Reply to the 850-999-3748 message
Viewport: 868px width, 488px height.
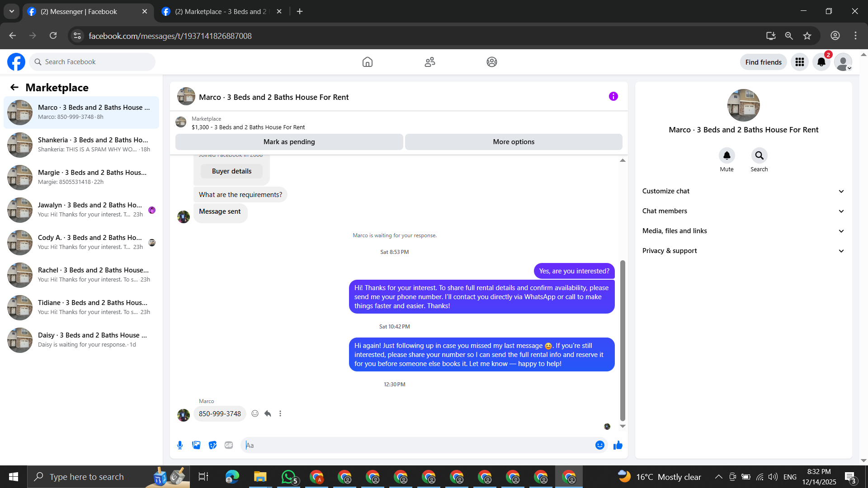pyautogui.click(x=268, y=413)
